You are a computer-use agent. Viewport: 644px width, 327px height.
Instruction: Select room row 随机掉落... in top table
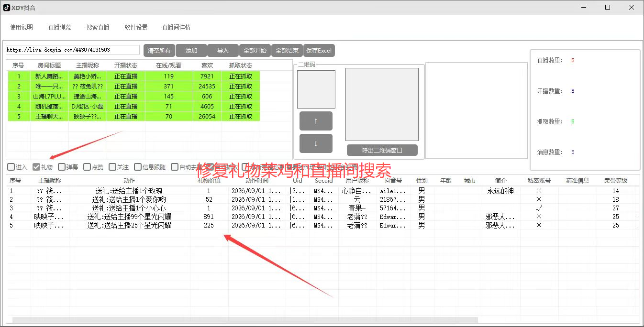133,106
